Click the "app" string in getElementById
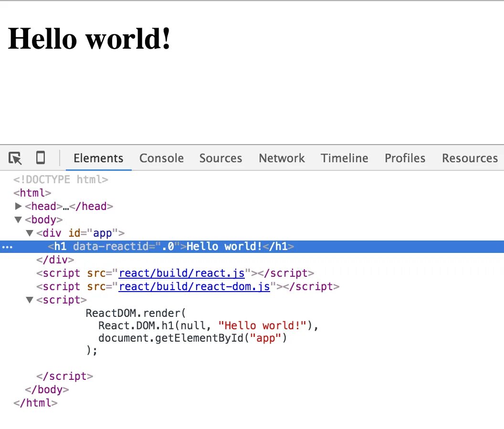This screenshot has height=429, width=504. 265,338
